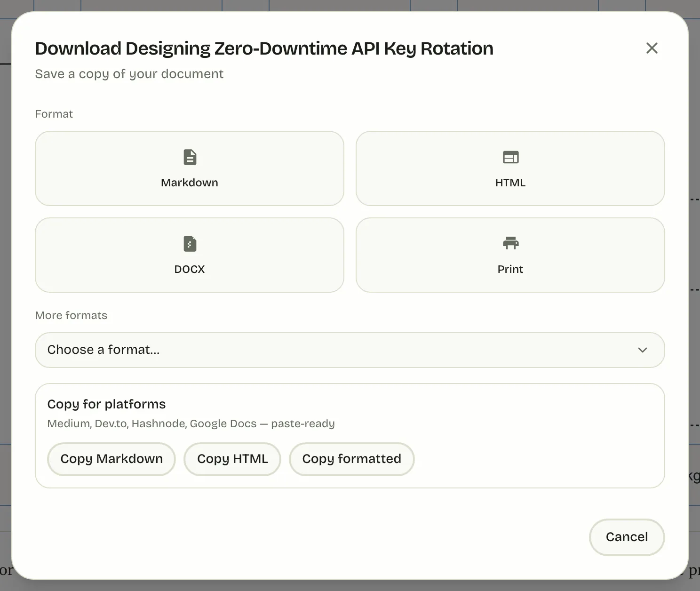Click the dialog title about API Key Rotation
The height and width of the screenshot is (591, 700).
(x=264, y=48)
